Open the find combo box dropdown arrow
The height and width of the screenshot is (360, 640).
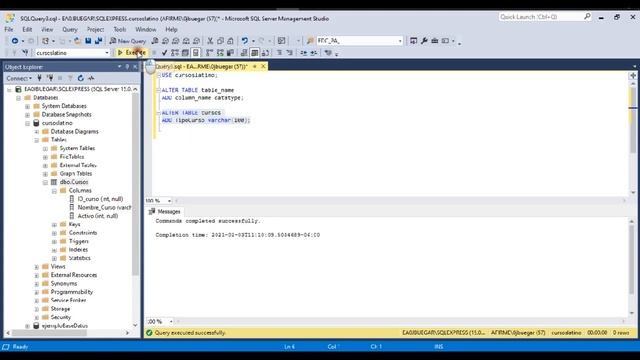[400, 41]
